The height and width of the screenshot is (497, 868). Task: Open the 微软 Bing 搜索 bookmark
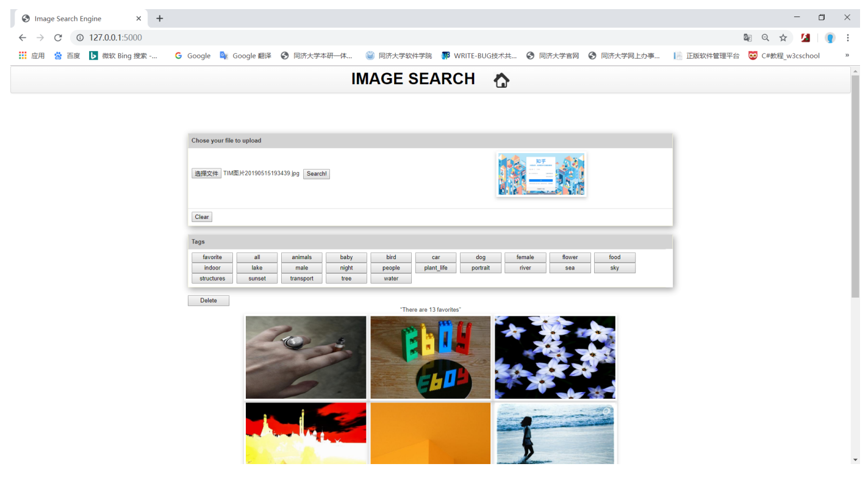click(123, 55)
